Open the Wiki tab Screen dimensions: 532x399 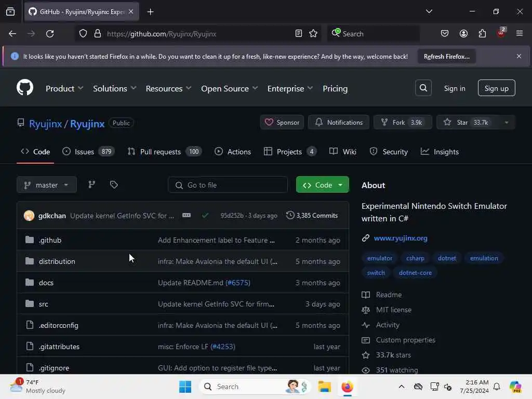(x=343, y=152)
